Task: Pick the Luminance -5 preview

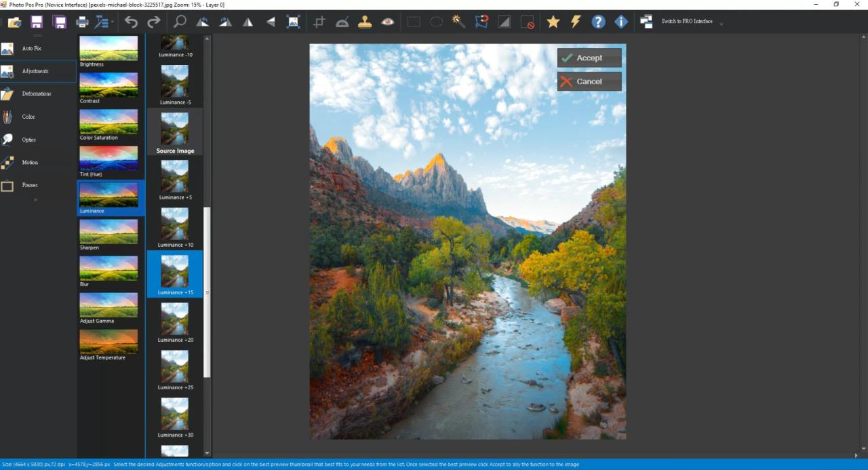Action: [175, 84]
